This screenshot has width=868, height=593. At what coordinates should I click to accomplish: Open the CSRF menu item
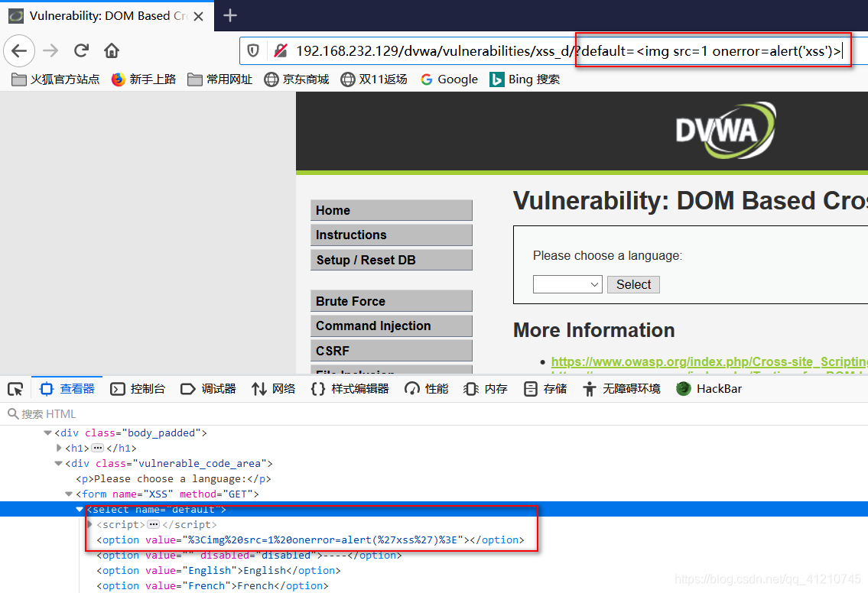pos(392,351)
